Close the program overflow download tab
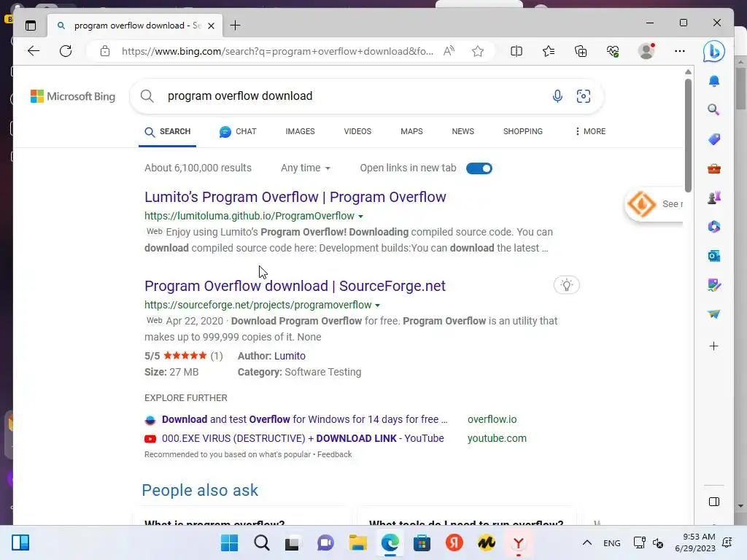This screenshot has width=747, height=560. [x=212, y=26]
